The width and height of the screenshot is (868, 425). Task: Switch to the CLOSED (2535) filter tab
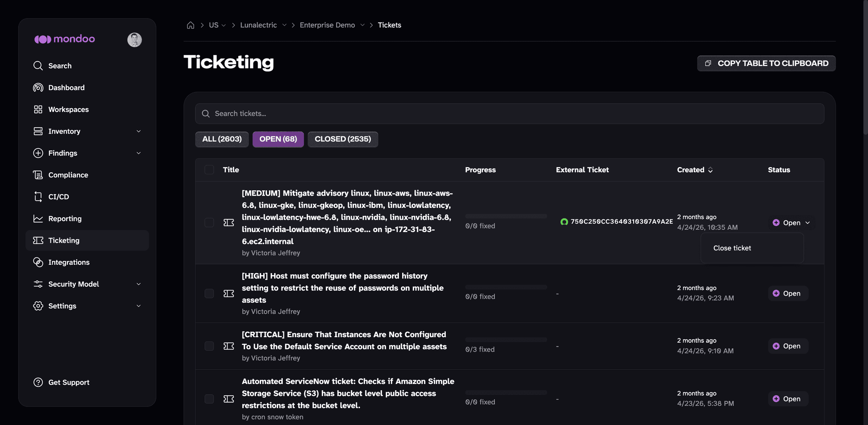point(343,139)
